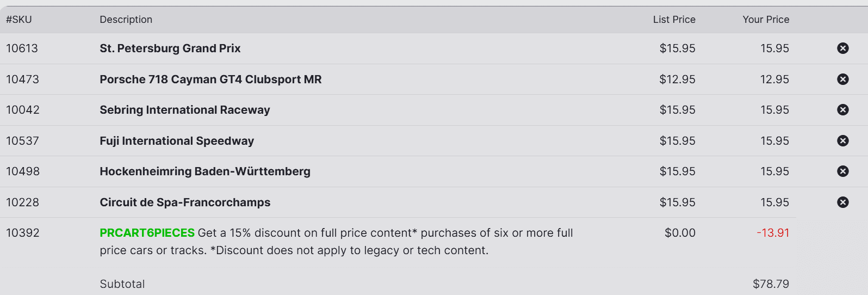Click the Description column header
The height and width of the screenshot is (295, 868).
click(x=126, y=20)
